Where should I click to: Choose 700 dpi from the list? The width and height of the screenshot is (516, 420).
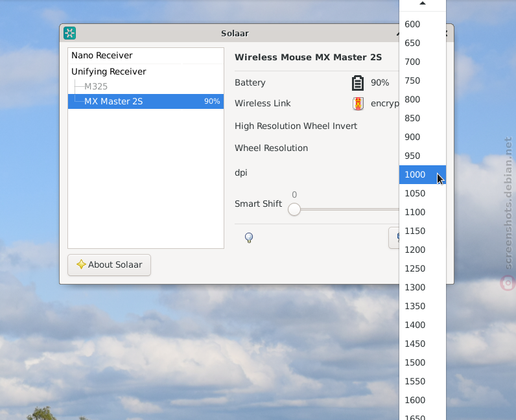click(423, 62)
